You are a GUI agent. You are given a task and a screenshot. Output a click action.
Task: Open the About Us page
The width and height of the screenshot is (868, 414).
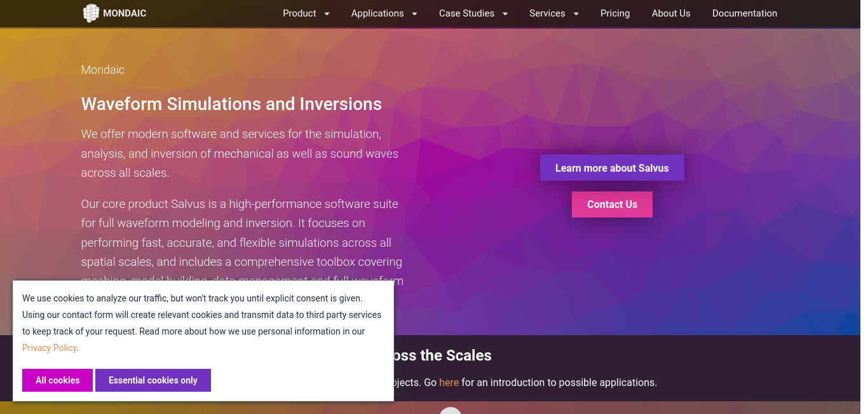click(671, 13)
